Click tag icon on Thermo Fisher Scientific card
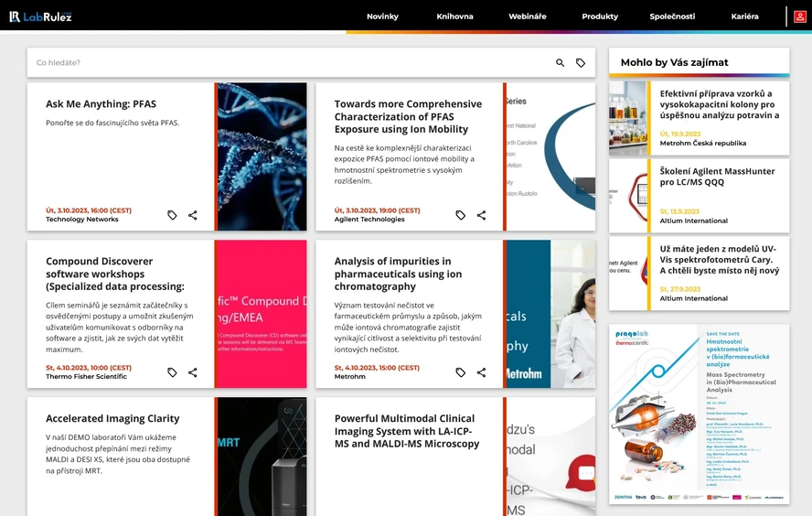 (172, 372)
